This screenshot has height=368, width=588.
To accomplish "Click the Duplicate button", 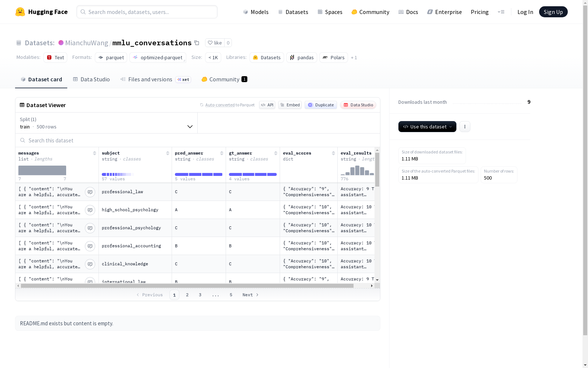I will coord(321,105).
